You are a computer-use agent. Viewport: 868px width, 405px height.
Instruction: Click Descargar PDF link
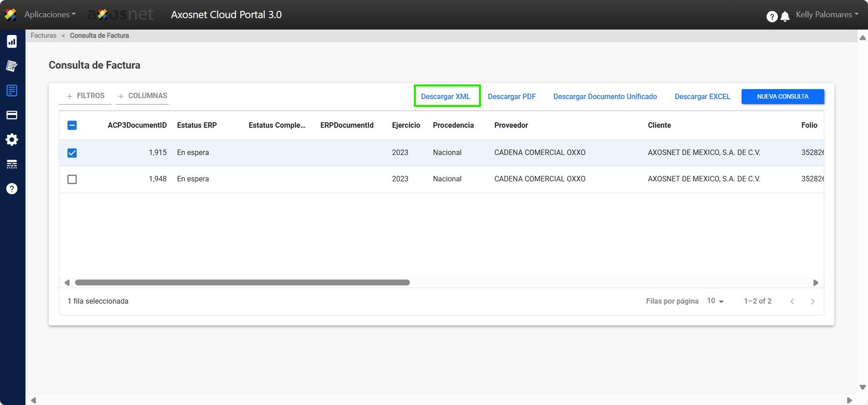click(511, 96)
